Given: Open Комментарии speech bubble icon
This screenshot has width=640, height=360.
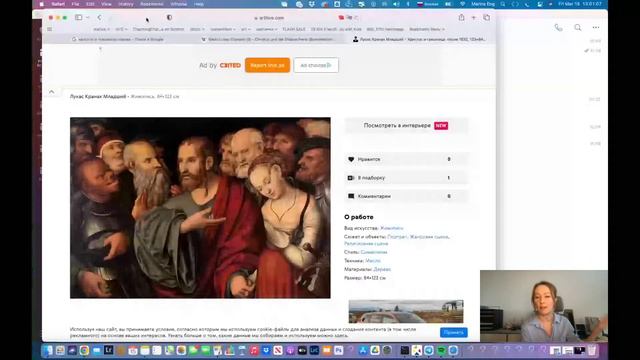Looking at the screenshot, I should pos(351,196).
